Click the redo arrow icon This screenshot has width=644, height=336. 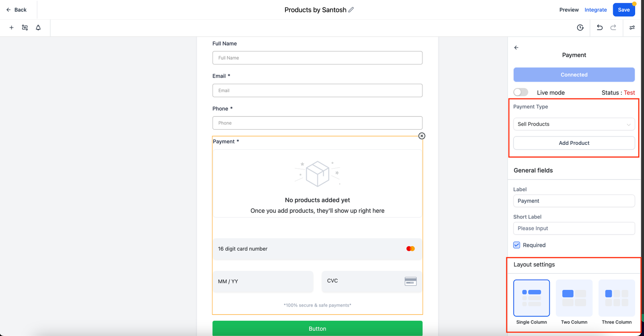tap(613, 28)
